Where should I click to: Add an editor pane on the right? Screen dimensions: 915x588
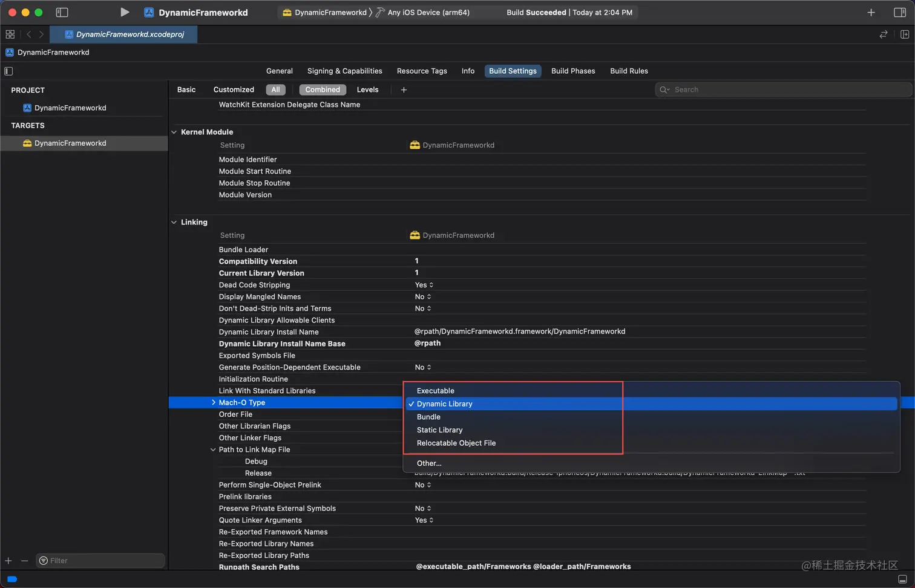pos(905,34)
